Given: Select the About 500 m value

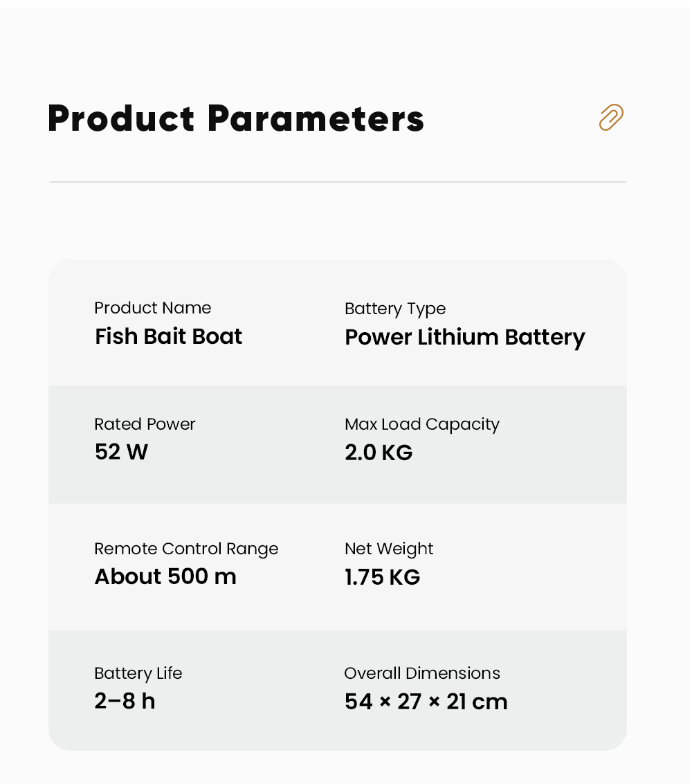Looking at the screenshot, I should click(x=165, y=576).
